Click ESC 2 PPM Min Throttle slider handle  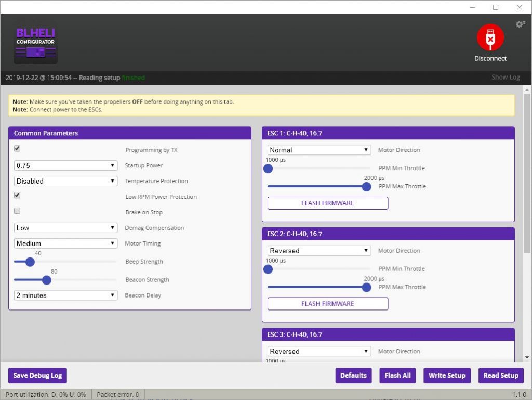[268, 269]
